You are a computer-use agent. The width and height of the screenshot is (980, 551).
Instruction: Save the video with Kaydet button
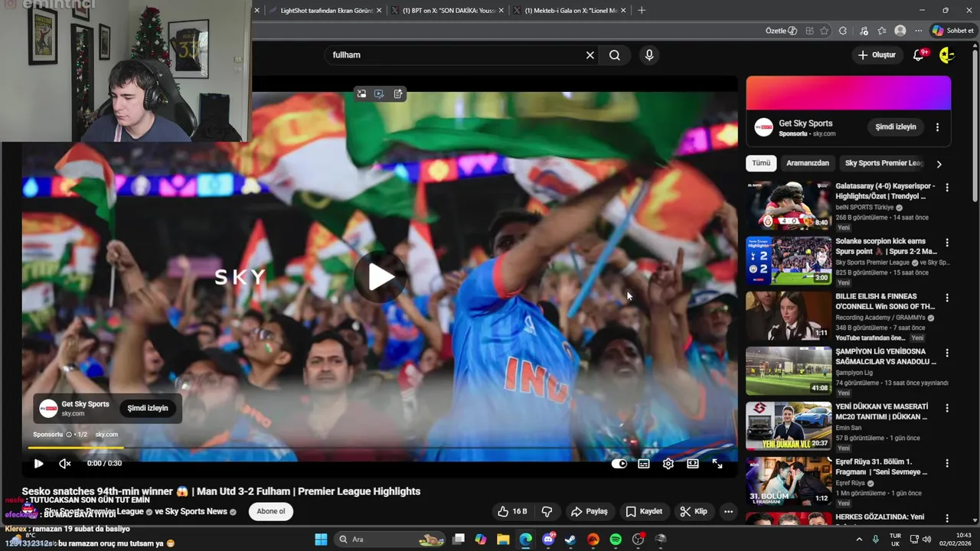coord(644,511)
